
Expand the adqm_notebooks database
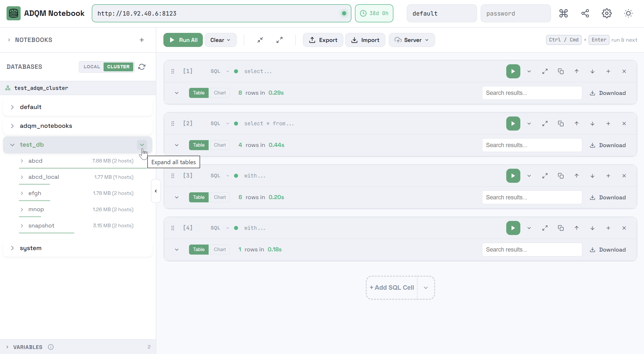click(x=12, y=126)
